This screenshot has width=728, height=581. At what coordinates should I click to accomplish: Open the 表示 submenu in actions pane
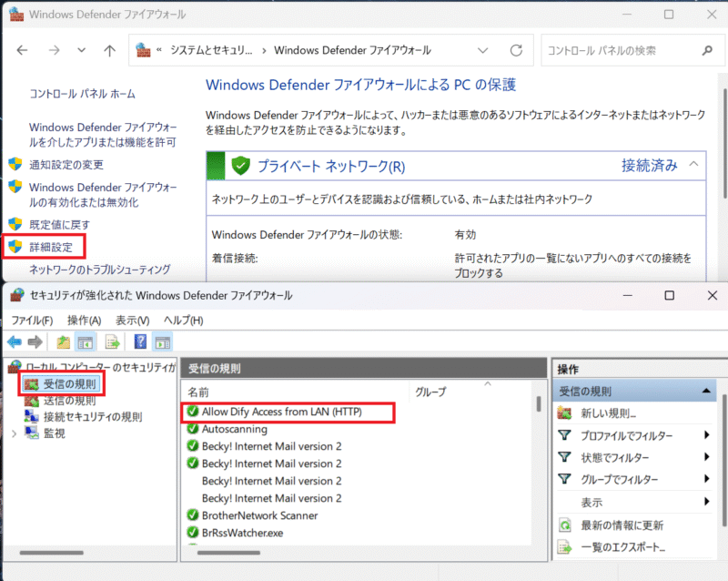(707, 501)
